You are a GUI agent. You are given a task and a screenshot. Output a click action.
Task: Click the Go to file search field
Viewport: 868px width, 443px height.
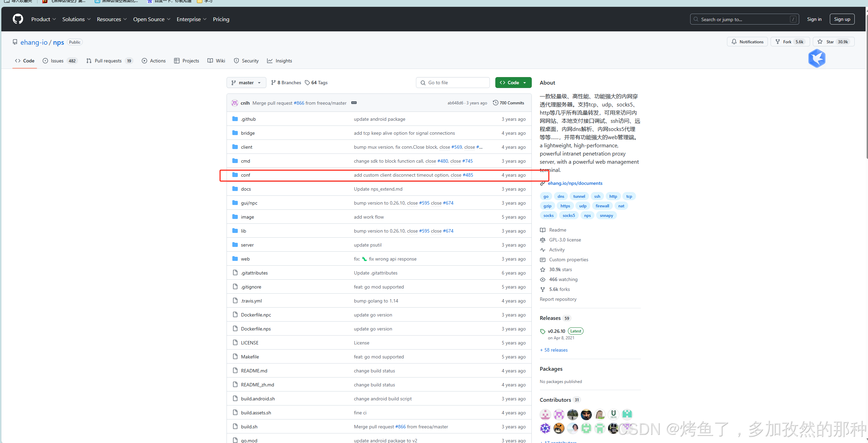(x=453, y=82)
